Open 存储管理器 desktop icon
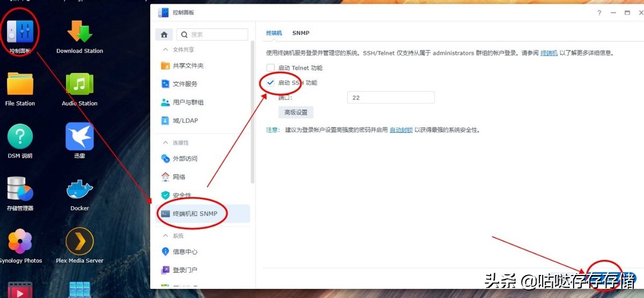The height and width of the screenshot is (298, 644). click(x=20, y=189)
